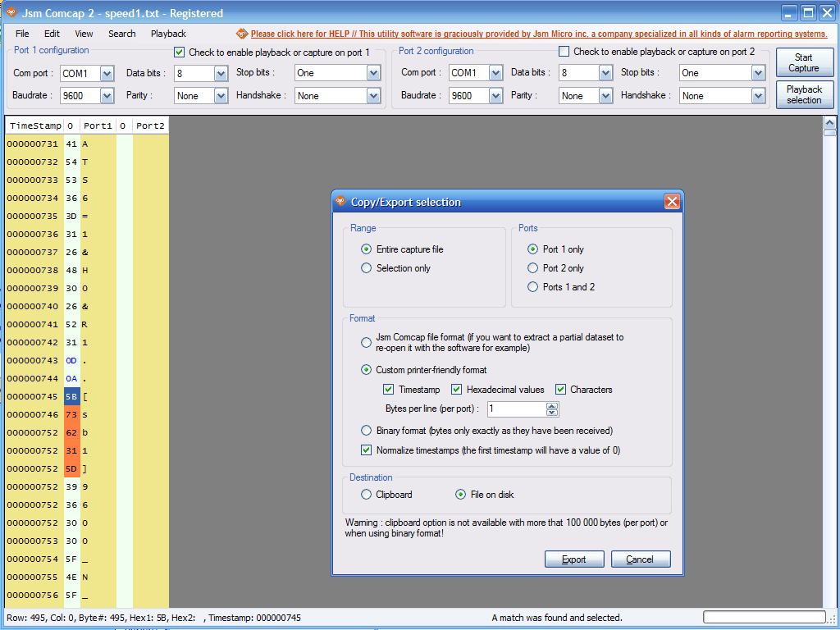Expand Port 1 Stop bits dropdown
The width and height of the screenshot is (840, 630).
coord(373,73)
